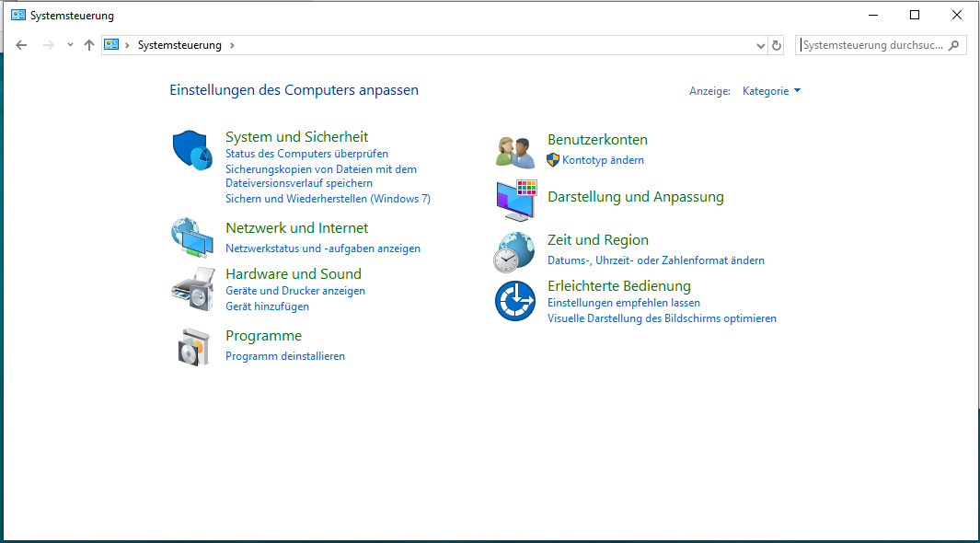Open the Anzeige Kategorie dropdown
Image resolution: width=980 pixels, height=543 pixels.
(772, 91)
